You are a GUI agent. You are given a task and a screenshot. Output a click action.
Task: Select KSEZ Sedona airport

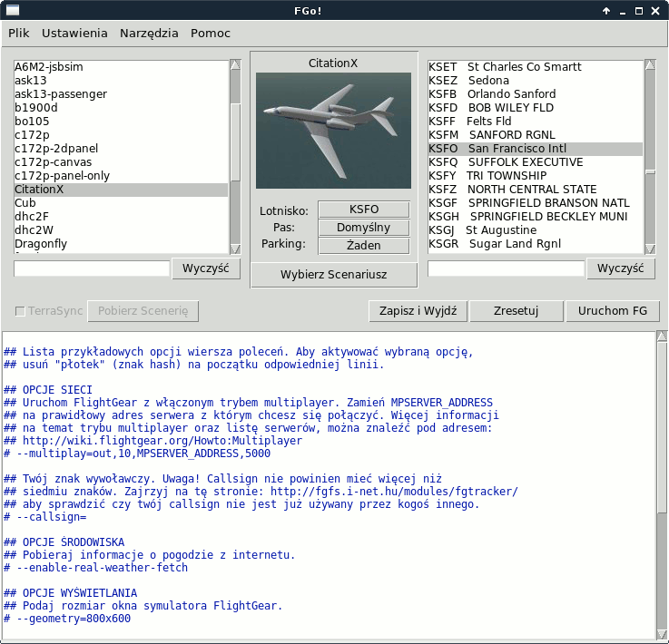[536, 81]
